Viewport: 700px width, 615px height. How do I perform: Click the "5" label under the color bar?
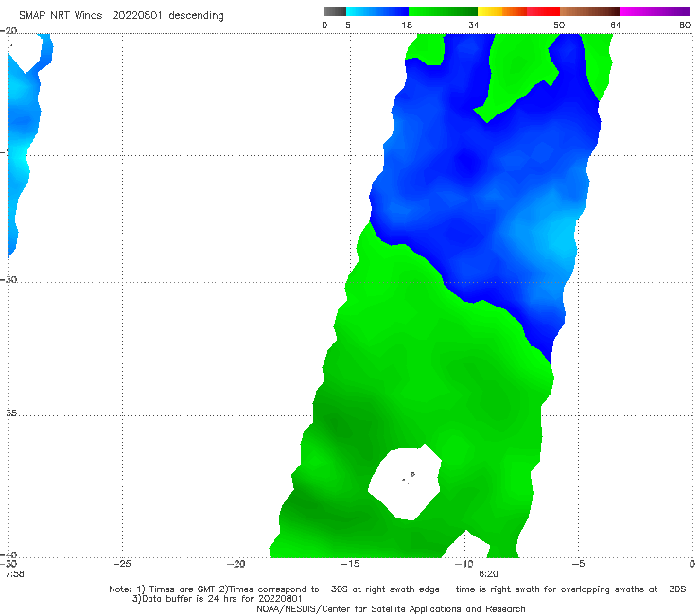(348, 26)
